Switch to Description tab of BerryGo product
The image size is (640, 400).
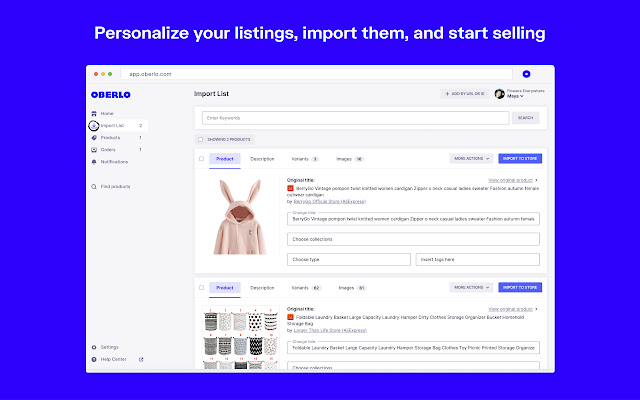tap(262, 159)
